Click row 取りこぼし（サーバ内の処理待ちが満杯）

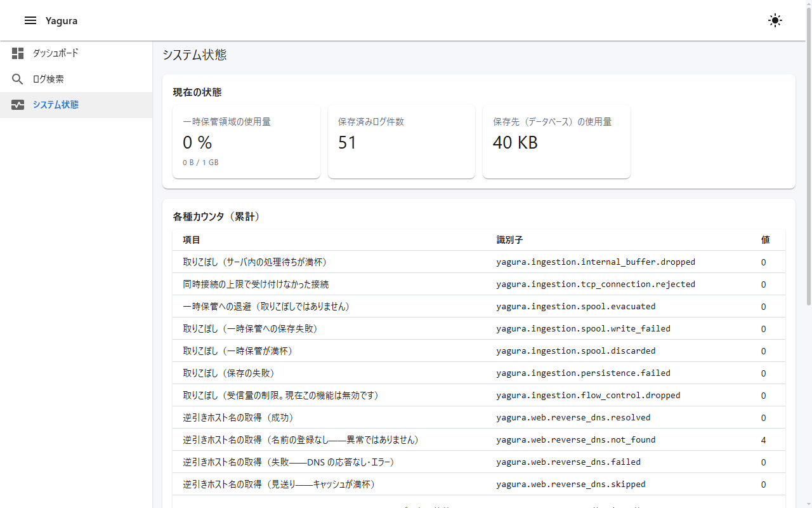click(479, 262)
